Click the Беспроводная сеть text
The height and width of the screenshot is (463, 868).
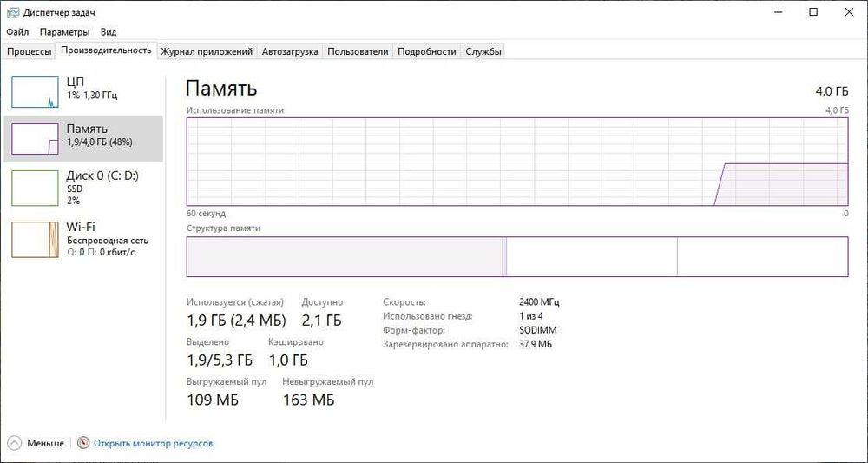108,241
